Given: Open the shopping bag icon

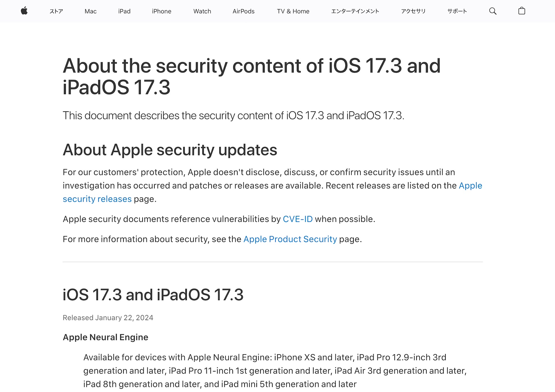Looking at the screenshot, I should point(521,11).
